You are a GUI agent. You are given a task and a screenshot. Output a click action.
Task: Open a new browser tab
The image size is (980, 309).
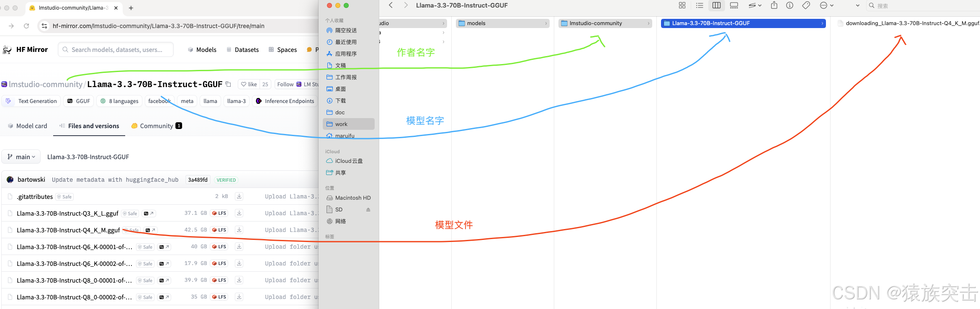131,8
